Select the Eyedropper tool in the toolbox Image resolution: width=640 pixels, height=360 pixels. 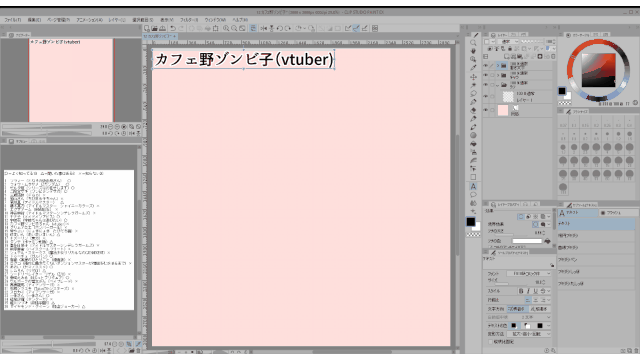[473, 68]
